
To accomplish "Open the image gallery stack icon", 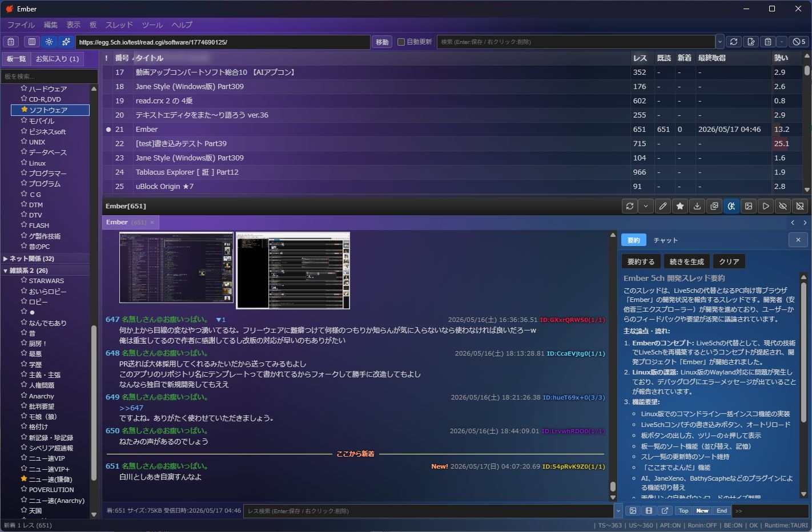I will coord(714,206).
